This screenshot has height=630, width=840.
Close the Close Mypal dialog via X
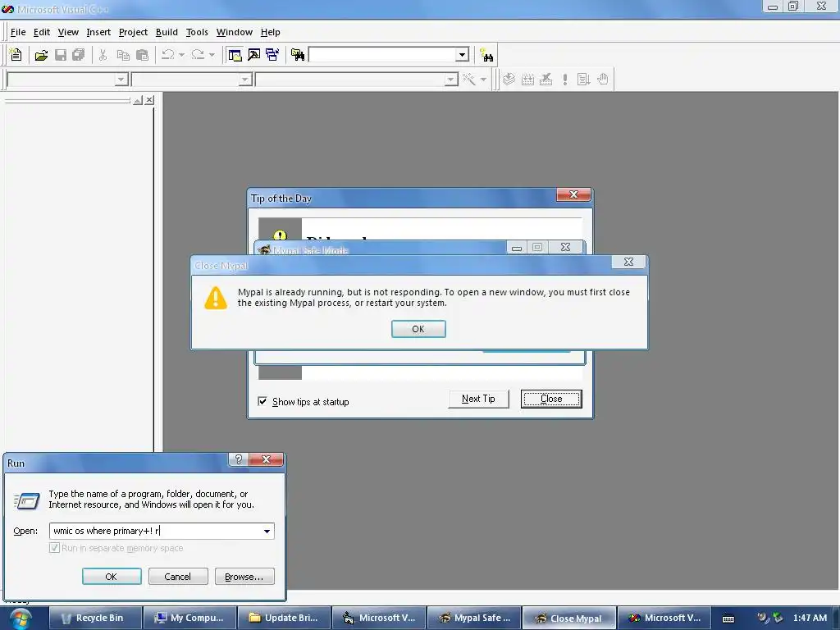(629, 262)
